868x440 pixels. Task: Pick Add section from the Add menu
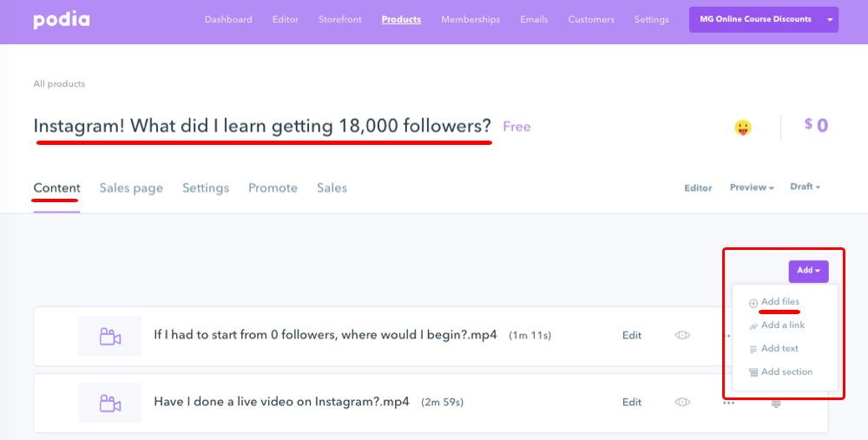tap(786, 372)
